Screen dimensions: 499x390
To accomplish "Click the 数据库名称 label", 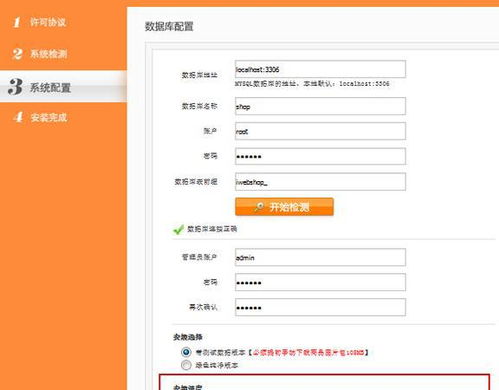I will (x=199, y=106).
